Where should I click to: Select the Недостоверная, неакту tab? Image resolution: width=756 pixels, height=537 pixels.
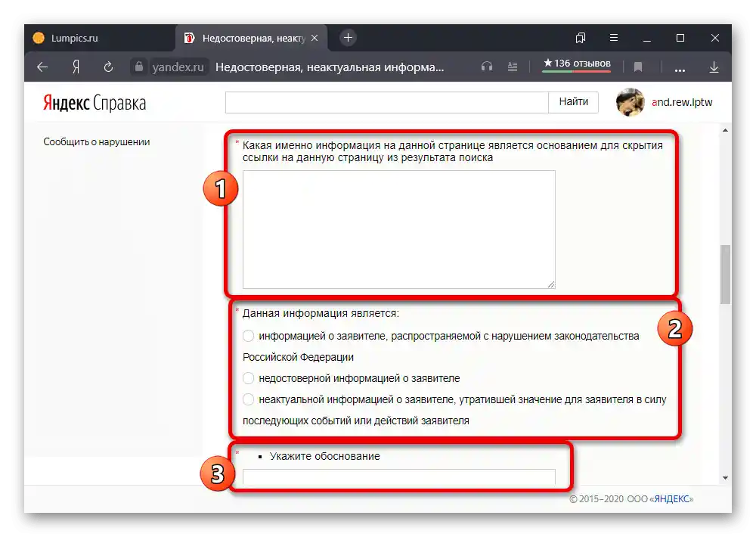pyautogui.click(x=252, y=38)
